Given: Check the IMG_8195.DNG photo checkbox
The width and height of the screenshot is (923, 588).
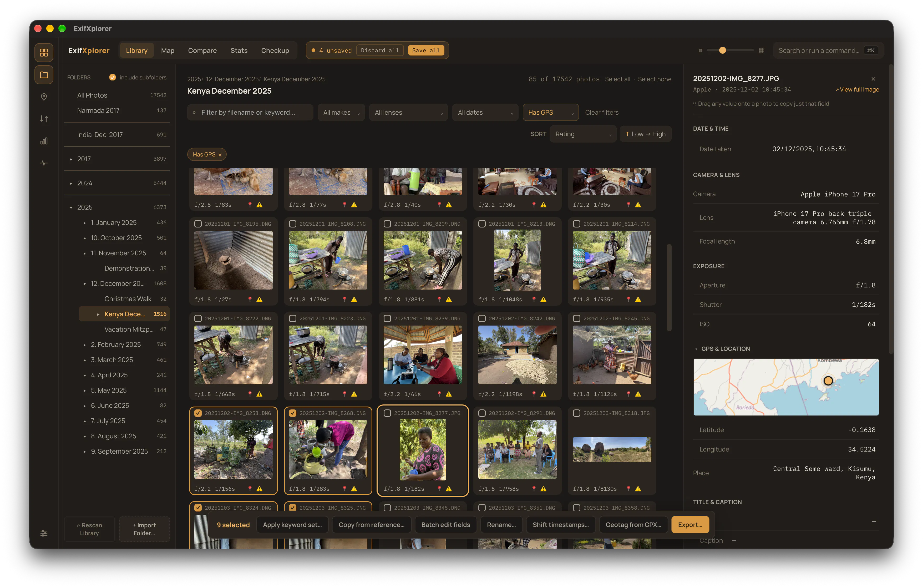Looking at the screenshot, I should [198, 224].
